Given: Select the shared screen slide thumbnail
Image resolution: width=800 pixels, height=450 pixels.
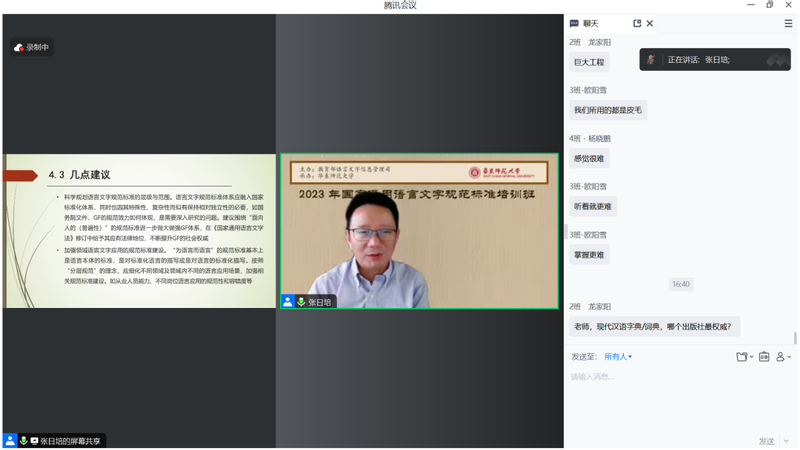Looking at the screenshot, I should coord(141,230).
